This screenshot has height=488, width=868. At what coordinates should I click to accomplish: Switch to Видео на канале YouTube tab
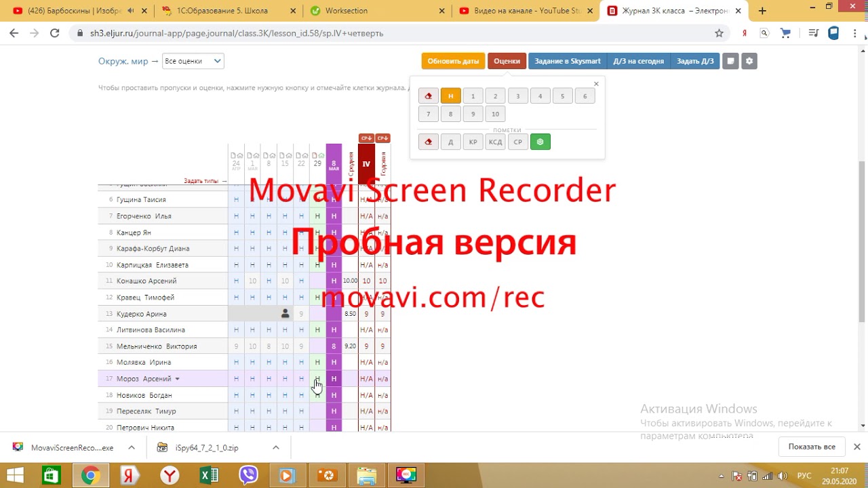[x=526, y=11]
